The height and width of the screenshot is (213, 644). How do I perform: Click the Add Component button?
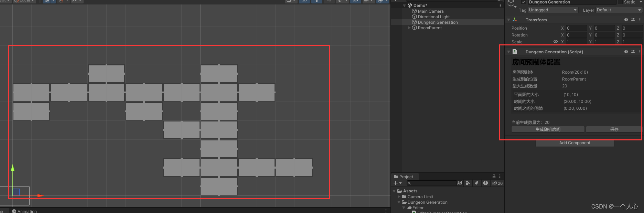point(575,143)
